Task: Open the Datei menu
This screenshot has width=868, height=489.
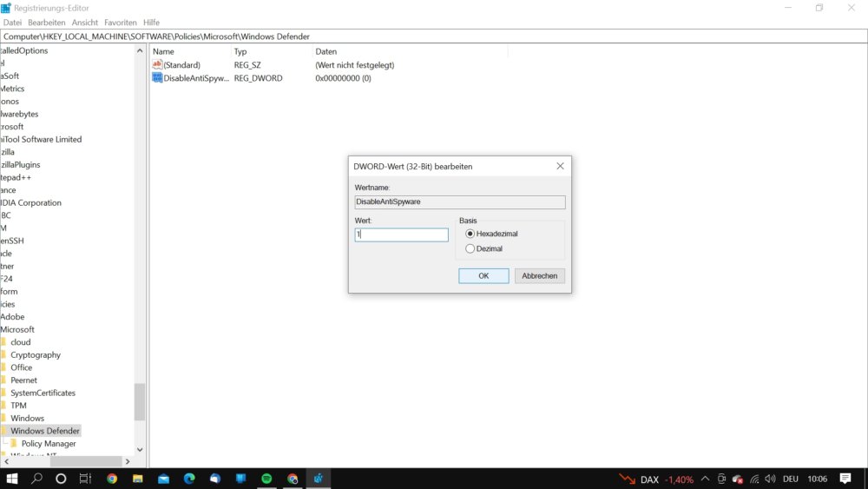Action: pos(12,23)
